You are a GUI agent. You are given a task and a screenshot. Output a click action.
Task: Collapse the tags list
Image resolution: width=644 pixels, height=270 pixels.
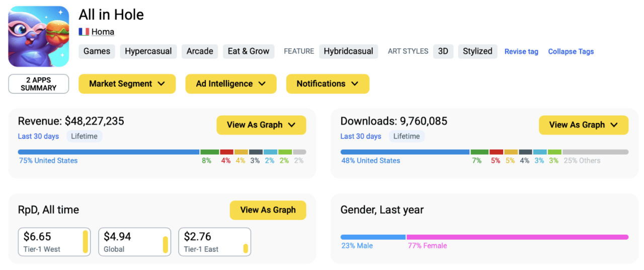coord(571,51)
